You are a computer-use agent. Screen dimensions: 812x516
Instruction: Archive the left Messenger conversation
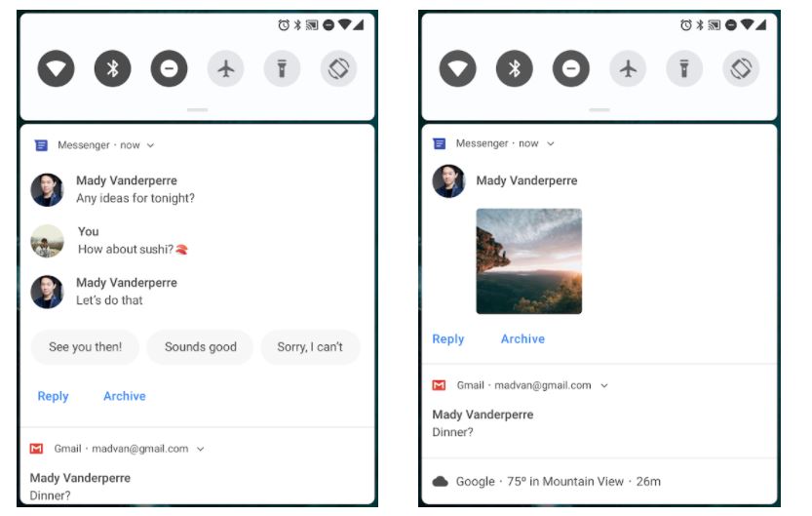[125, 396]
